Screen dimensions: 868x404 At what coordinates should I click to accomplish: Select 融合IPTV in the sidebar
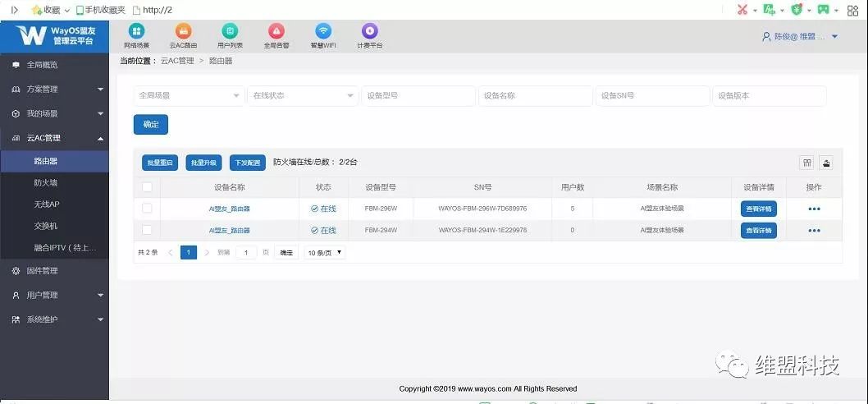point(54,248)
